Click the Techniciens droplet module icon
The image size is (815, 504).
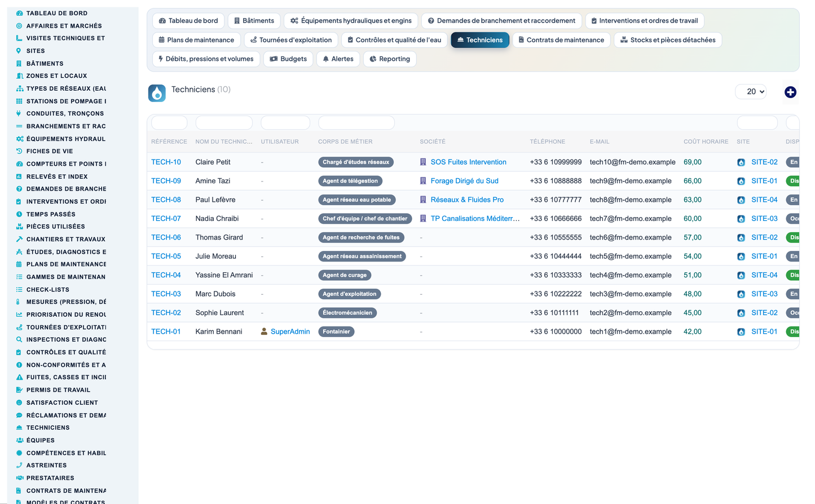(x=157, y=93)
